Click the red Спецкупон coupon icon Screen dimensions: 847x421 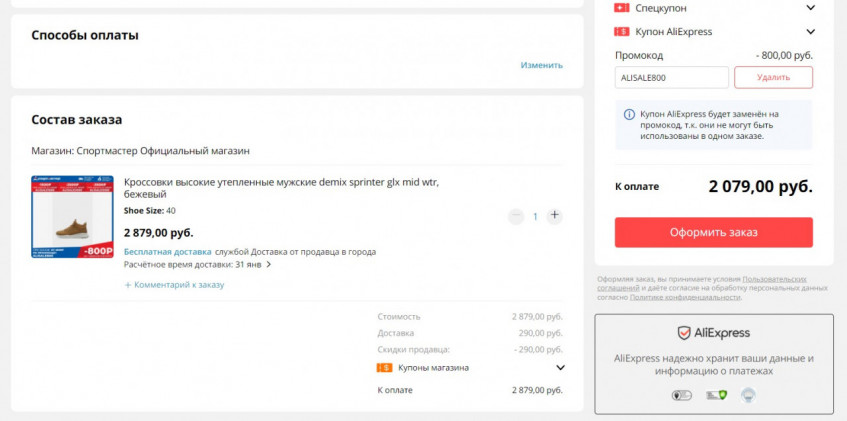click(622, 7)
